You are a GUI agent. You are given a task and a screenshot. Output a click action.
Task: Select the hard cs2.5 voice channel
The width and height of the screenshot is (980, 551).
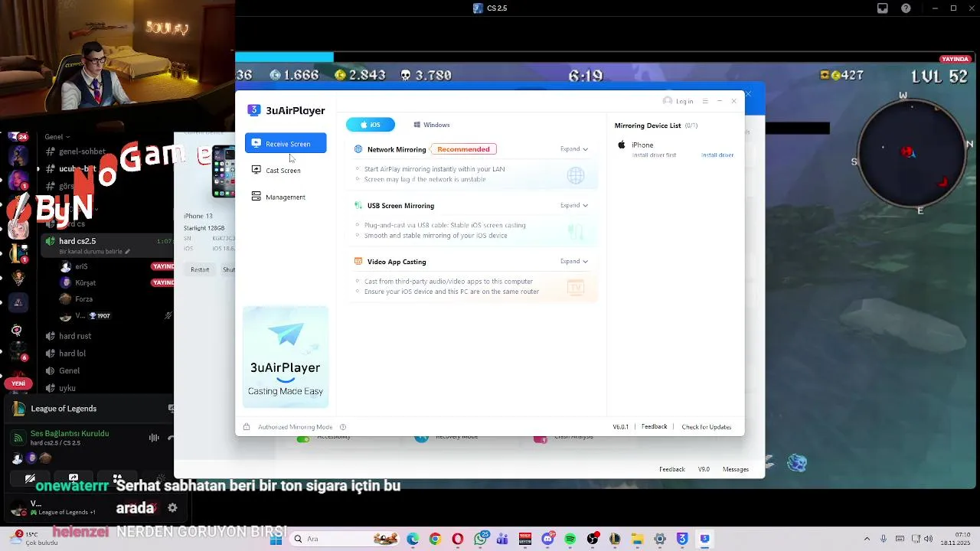click(x=109, y=245)
